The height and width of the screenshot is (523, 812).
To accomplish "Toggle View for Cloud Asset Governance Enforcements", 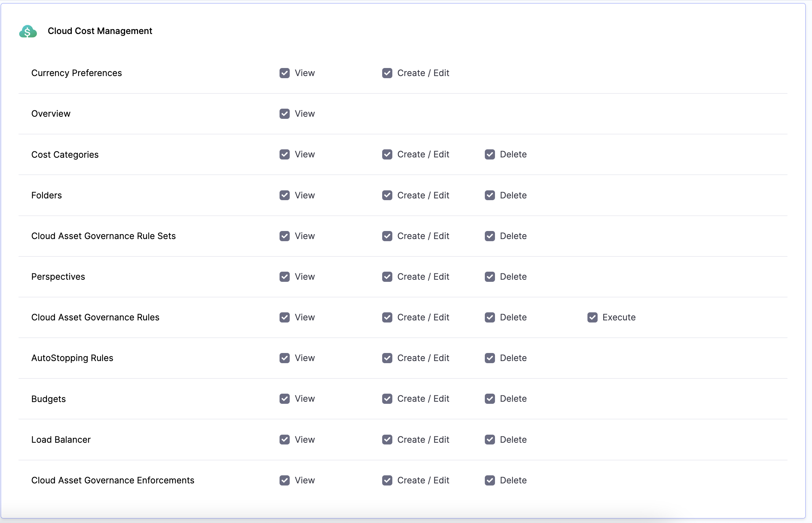I will (x=284, y=480).
